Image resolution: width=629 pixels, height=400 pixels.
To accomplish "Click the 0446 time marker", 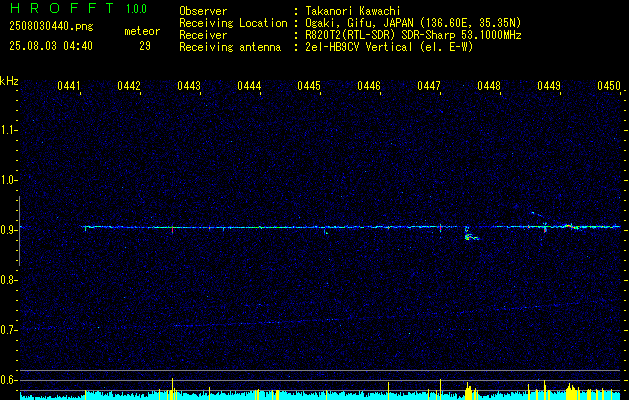I will click(x=369, y=85).
